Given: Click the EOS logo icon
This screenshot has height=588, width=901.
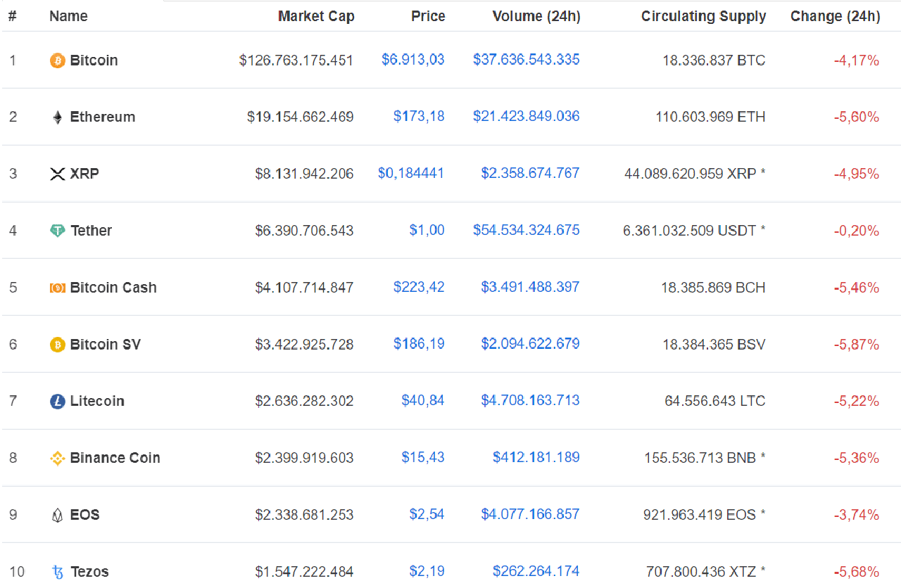Looking at the screenshot, I should pyautogui.click(x=58, y=516).
